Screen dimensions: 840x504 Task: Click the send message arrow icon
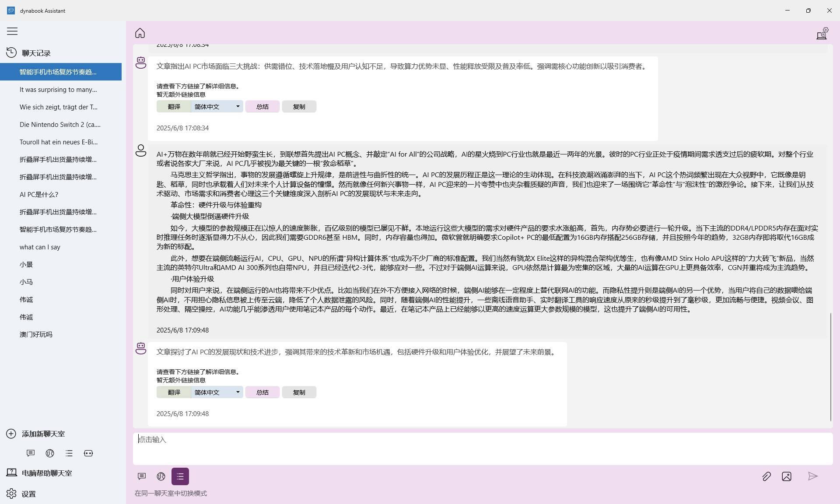click(812, 476)
